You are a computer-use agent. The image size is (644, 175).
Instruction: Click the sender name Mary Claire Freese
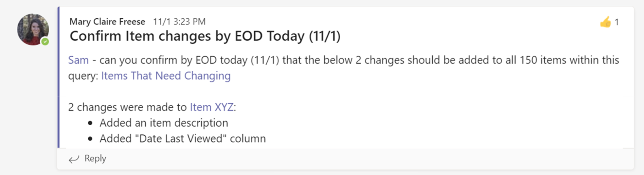click(x=107, y=22)
